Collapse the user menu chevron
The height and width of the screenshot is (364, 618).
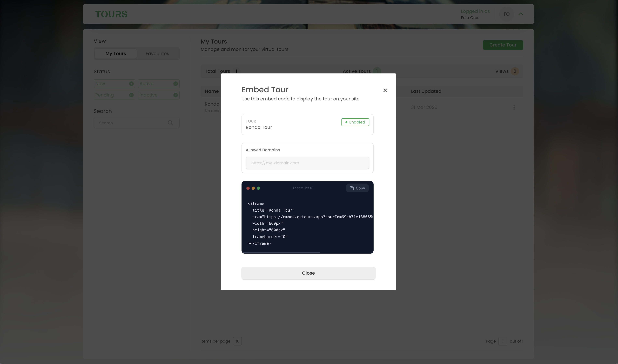pyautogui.click(x=521, y=14)
